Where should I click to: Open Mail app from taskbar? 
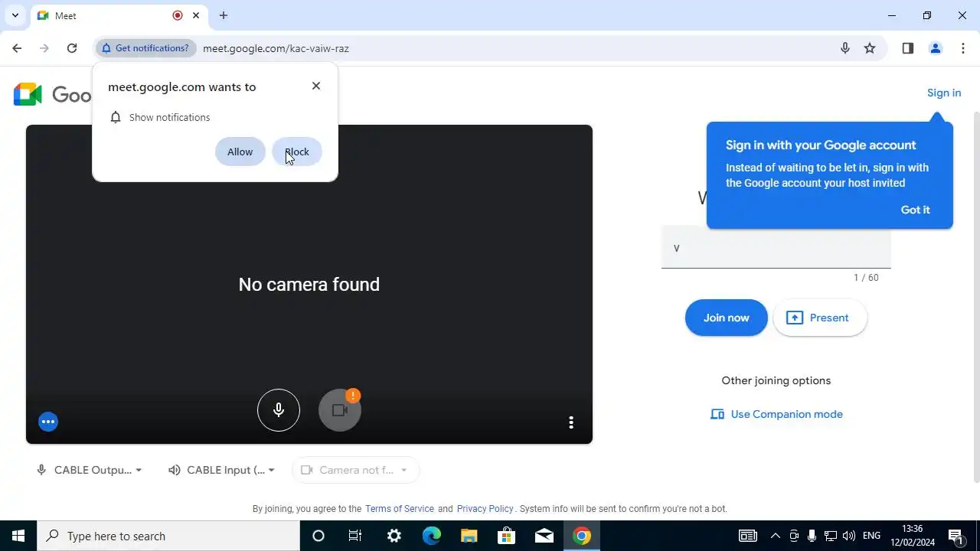544,536
